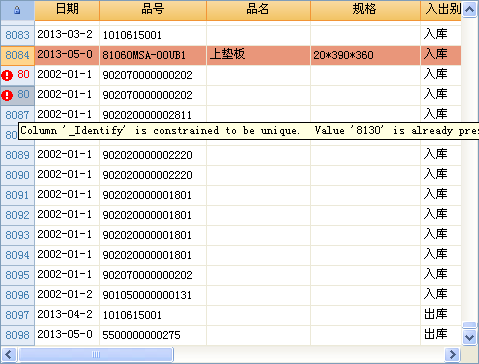Click the unique constraint error tooltip

tap(248, 131)
